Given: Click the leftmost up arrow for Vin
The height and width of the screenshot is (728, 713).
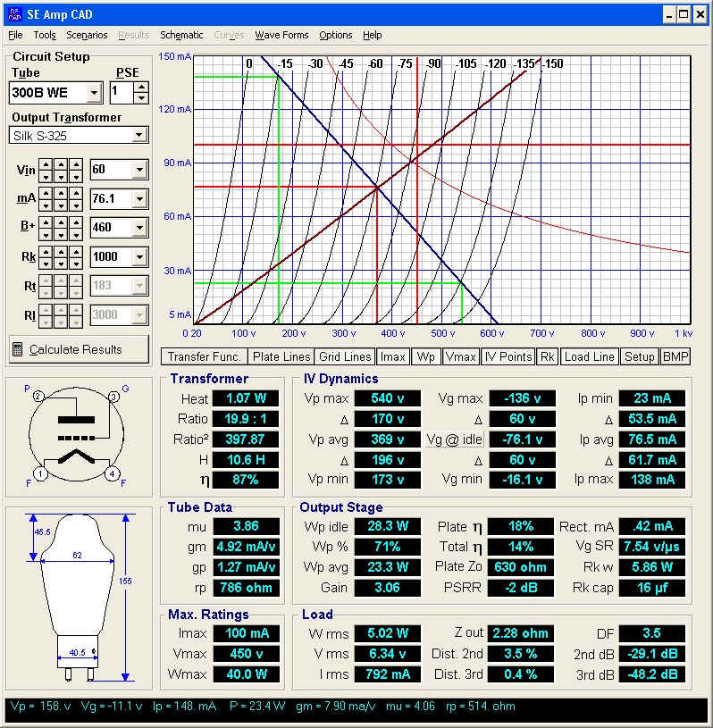Looking at the screenshot, I should coord(46,164).
